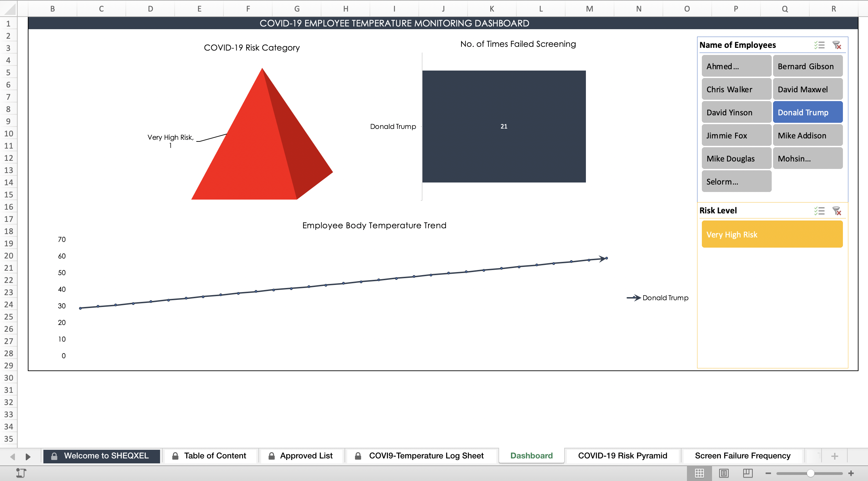Viewport: 868px width, 481px height.
Task: Select Mike Douglas slicer item
Action: (736, 158)
